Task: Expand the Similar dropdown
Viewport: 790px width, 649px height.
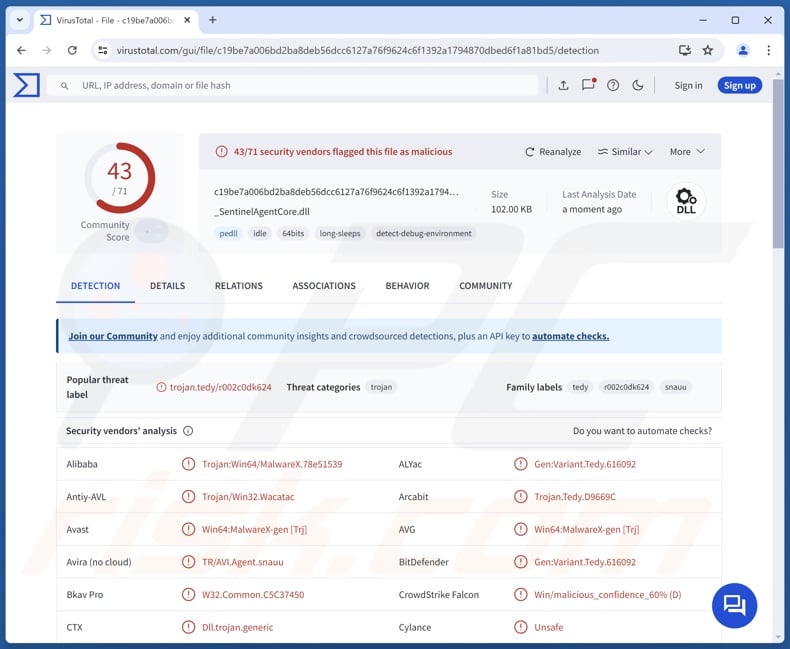Action: point(625,152)
